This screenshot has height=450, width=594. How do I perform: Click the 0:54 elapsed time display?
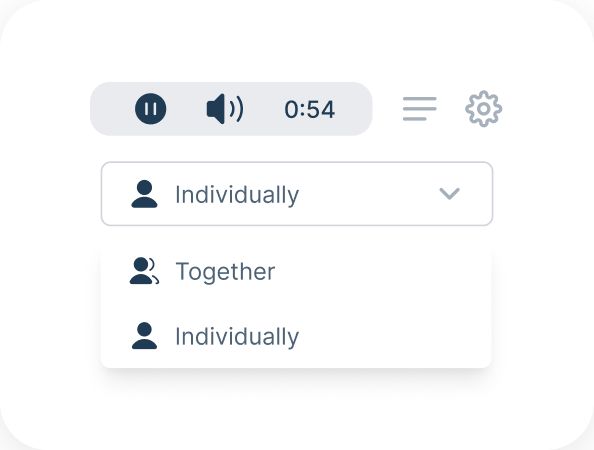pyautogui.click(x=310, y=109)
